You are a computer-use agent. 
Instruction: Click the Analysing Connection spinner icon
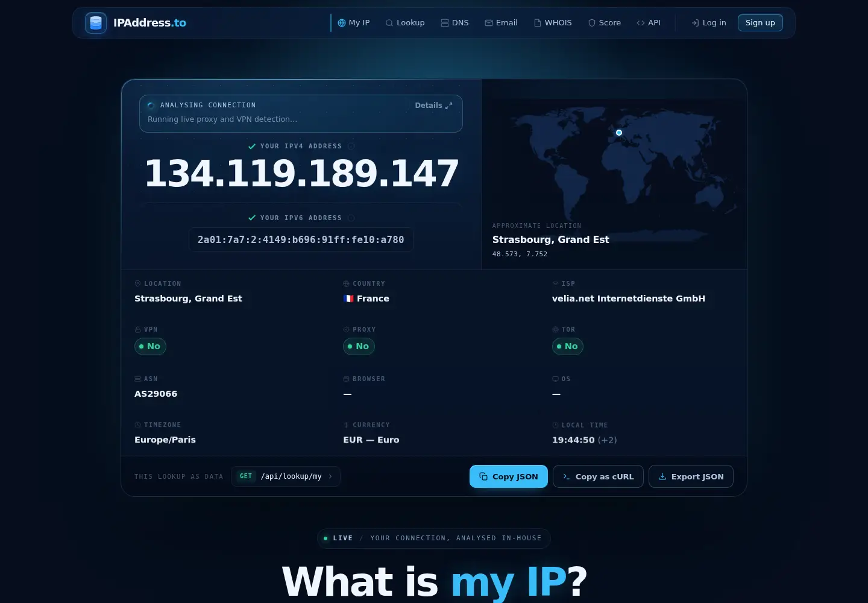tap(151, 106)
